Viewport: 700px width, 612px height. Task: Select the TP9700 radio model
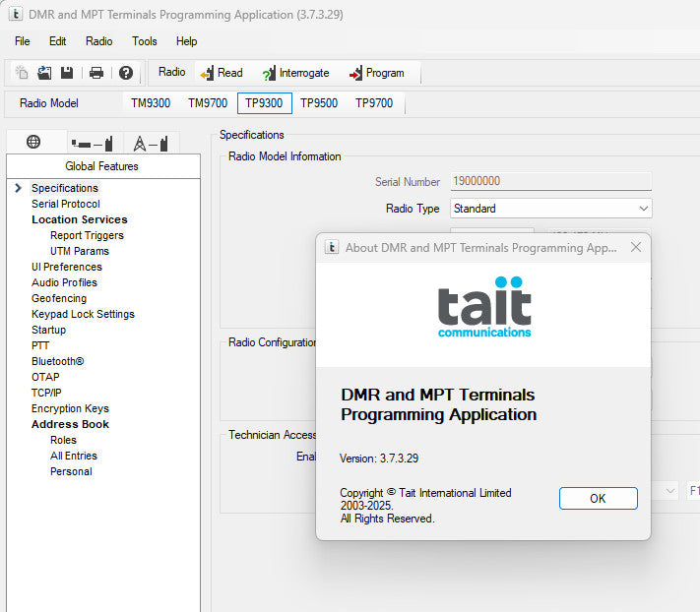(374, 103)
